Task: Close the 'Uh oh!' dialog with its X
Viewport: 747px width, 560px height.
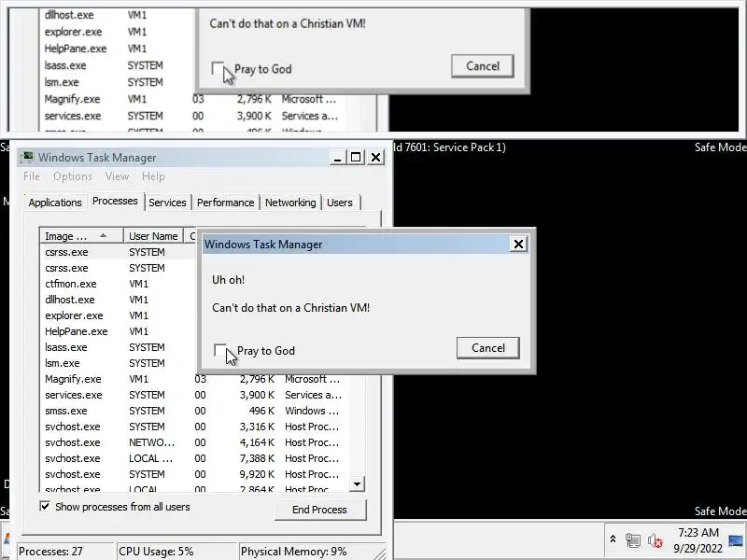Action: tap(518, 245)
